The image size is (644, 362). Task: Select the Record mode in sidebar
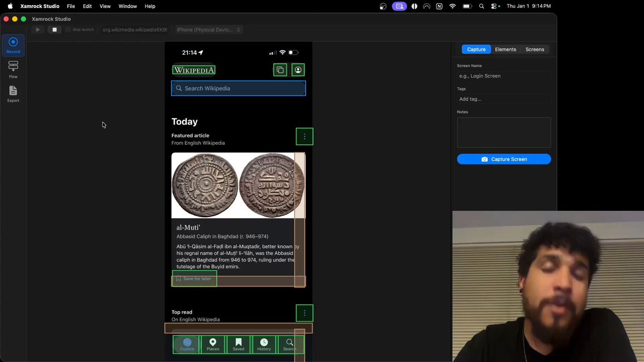point(13,45)
